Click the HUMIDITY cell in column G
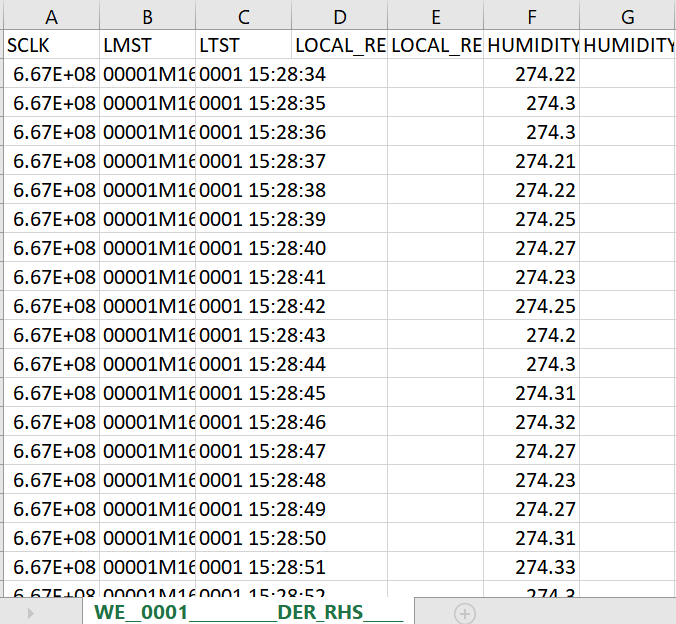 (628, 45)
